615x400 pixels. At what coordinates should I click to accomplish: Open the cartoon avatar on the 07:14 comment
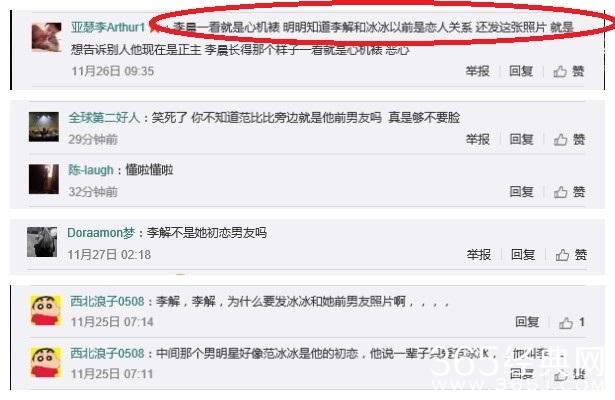[46, 311]
